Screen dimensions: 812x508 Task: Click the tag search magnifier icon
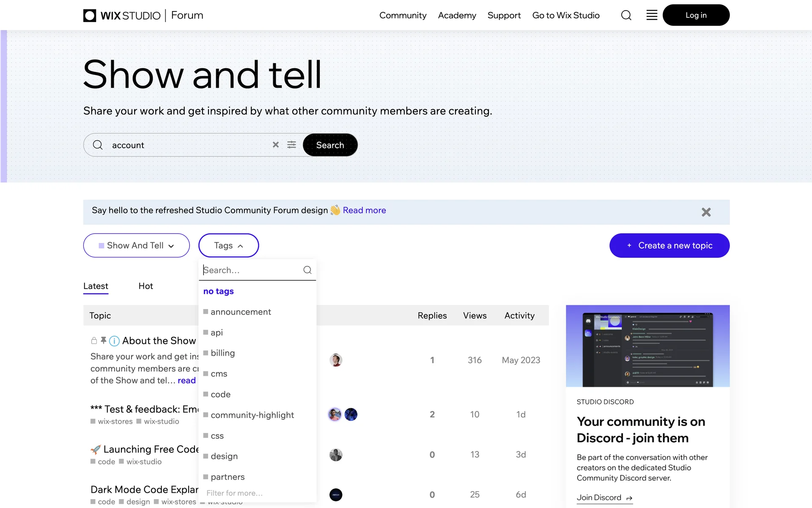pos(307,270)
